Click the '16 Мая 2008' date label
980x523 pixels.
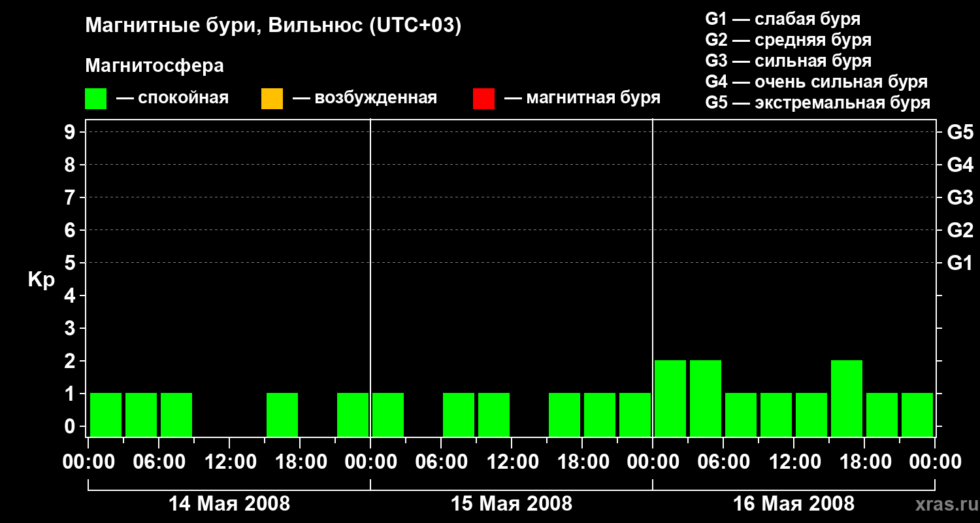[x=794, y=504]
